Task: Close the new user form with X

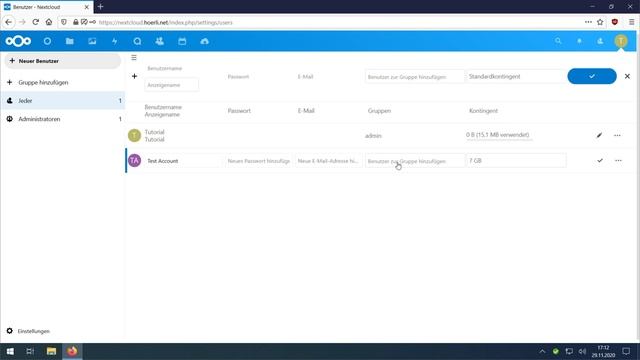Action: pos(627,76)
